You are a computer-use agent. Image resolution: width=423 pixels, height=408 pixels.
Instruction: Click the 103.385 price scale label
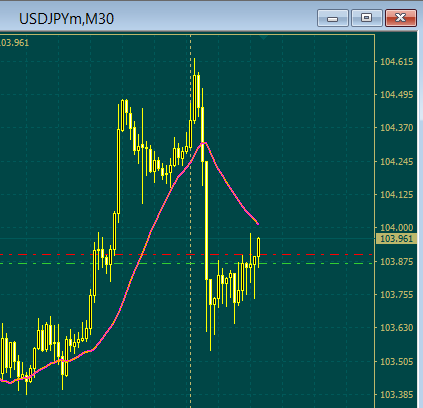tap(397, 395)
